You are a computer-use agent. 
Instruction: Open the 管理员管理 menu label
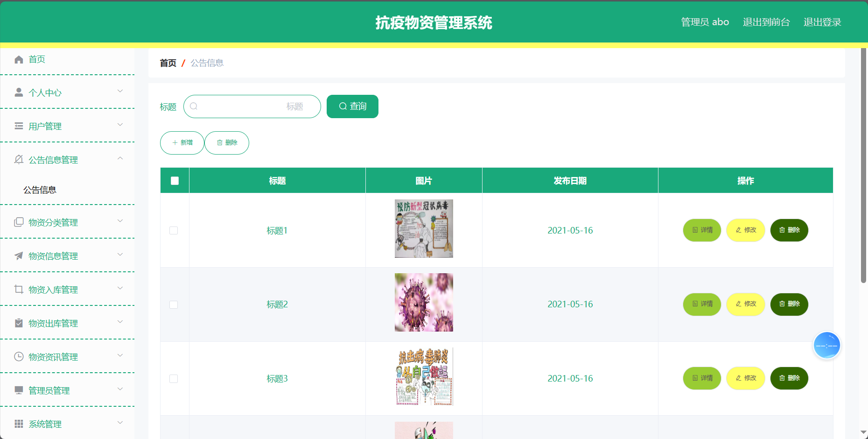(x=49, y=390)
